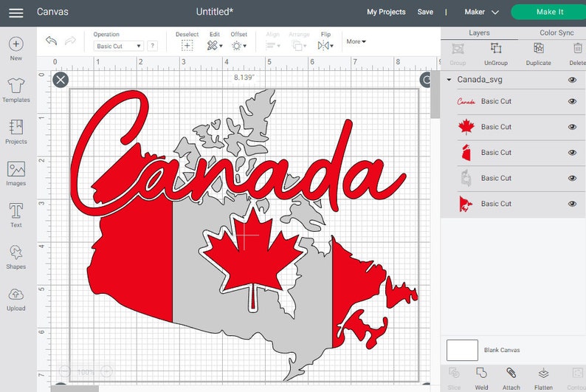Hide the red map piece layer

[x=572, y=153]
